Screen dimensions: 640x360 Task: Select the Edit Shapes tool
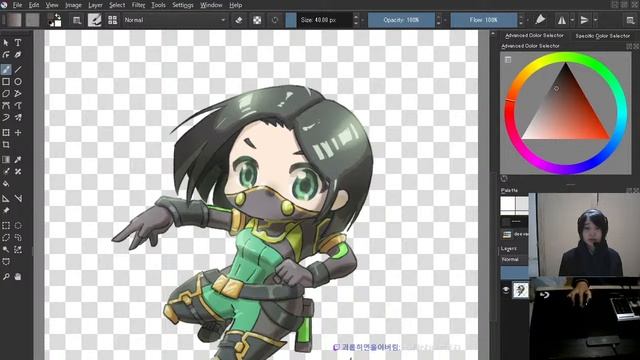tap(6, 55)
